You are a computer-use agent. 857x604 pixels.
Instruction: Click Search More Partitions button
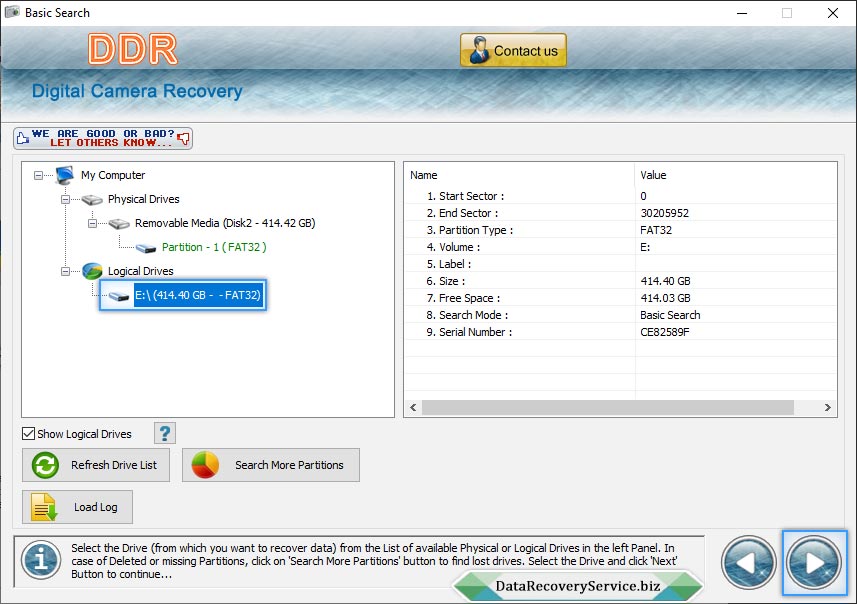coord(271,465)
